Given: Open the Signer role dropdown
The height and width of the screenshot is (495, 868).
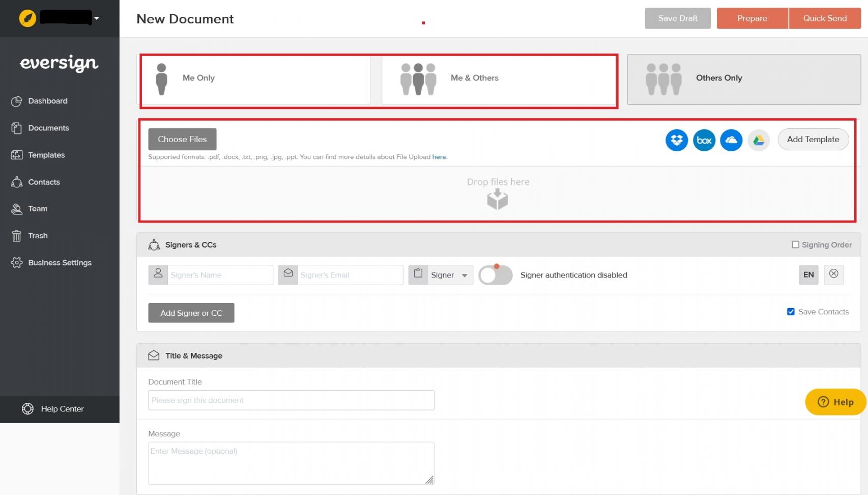Looking at the screenshot, I should coord(449,275).
